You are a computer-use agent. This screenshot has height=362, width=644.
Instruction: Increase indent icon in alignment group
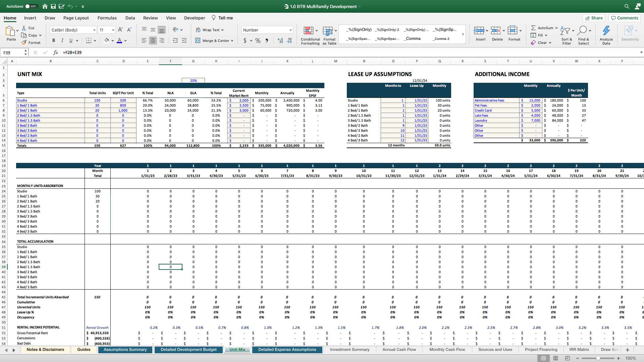point(184,41)
